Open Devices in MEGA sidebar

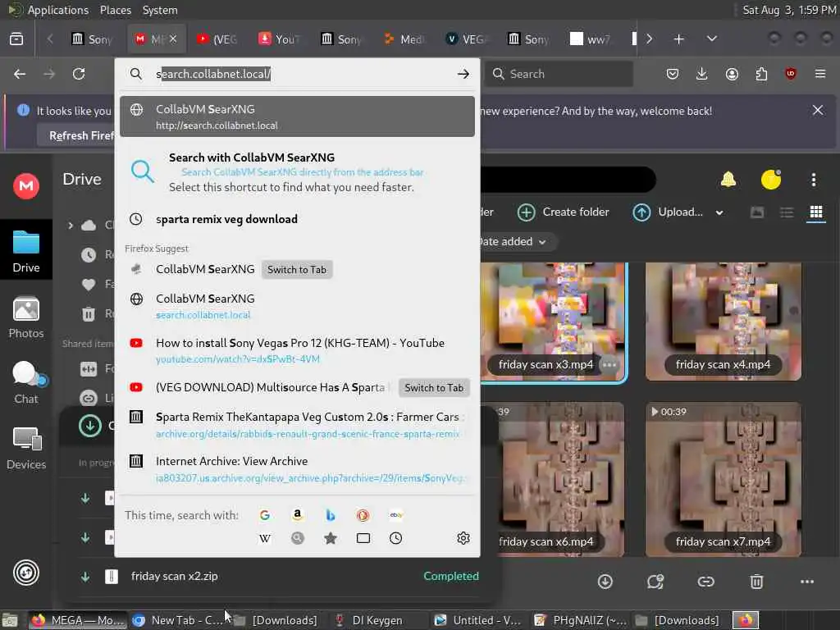[26, 449]
